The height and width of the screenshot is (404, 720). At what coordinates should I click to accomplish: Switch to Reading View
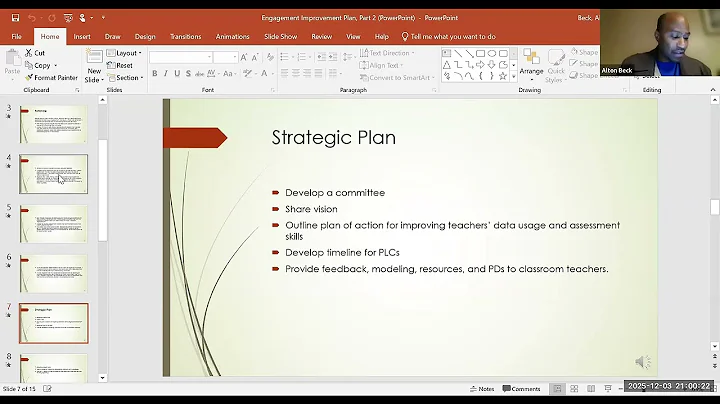(x=591, y=389)
